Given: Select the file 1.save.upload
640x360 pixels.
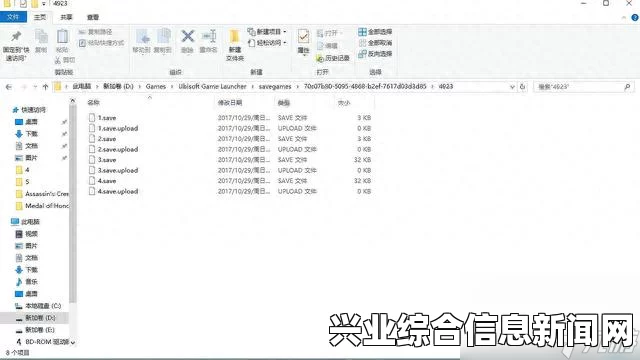Looking at the screenshot, I should coord(118,129).
